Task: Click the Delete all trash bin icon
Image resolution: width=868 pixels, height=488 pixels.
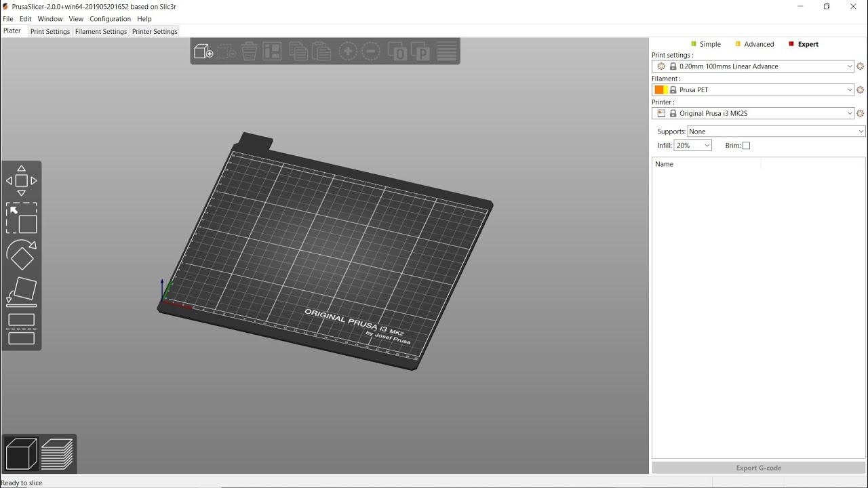Action: (x=250, y=52)
